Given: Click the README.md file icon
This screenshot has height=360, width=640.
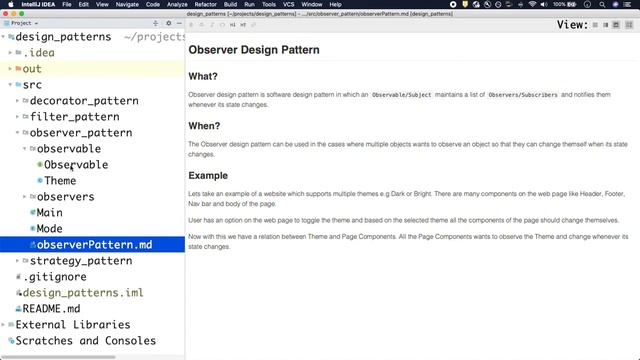Looking at the screenshot, I should (x=18, y=309).
